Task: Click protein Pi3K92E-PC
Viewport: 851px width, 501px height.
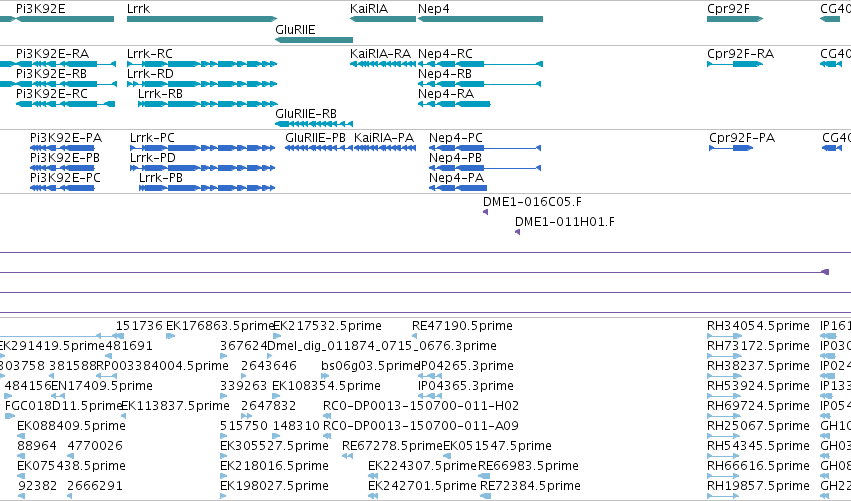Action: (x=62, y=188)
